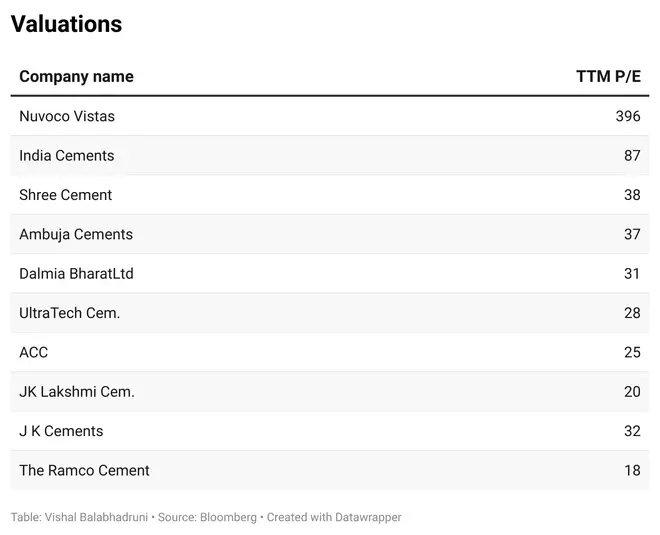Click the Valuations title
Screen dimensions: 660x535
point(67,24)
